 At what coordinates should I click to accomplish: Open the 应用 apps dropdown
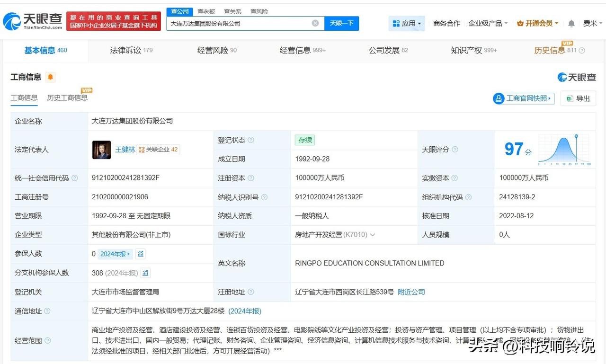(407, 23)
